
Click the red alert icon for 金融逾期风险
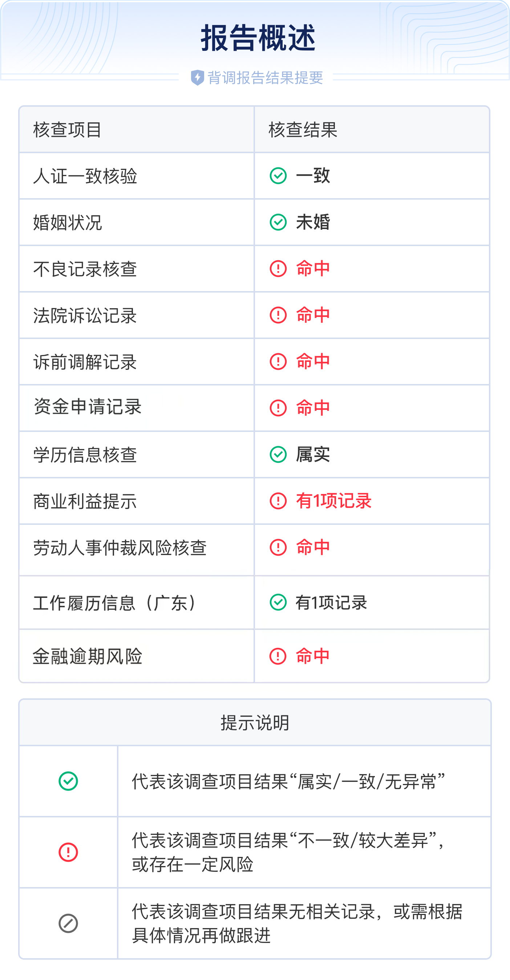pyautogui.click(x=278, y=656)
